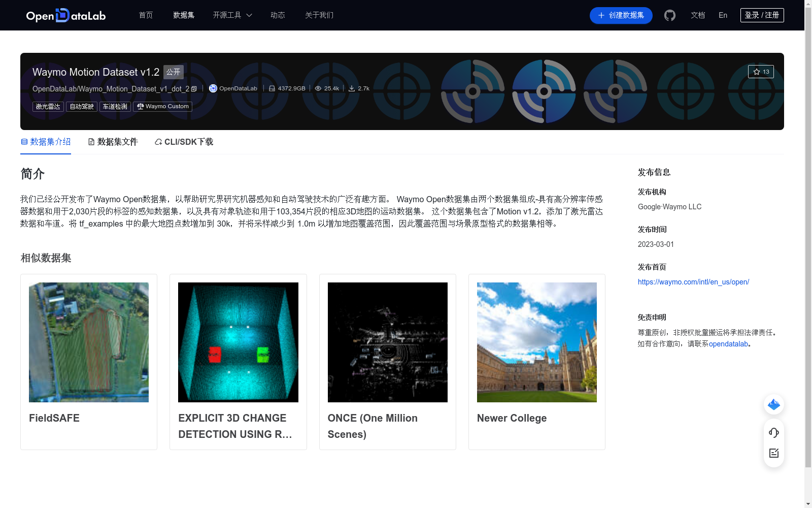The image size is (812, 508).
Task: Open the waymo.com release homepage link
Action: [693, 282]
